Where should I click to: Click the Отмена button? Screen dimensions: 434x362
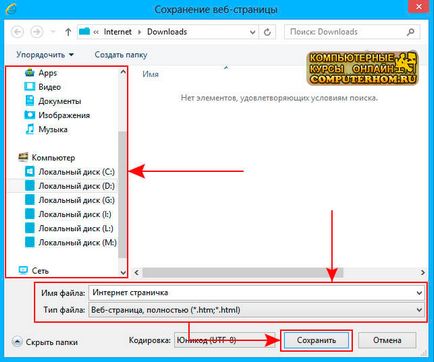point(387,340)
